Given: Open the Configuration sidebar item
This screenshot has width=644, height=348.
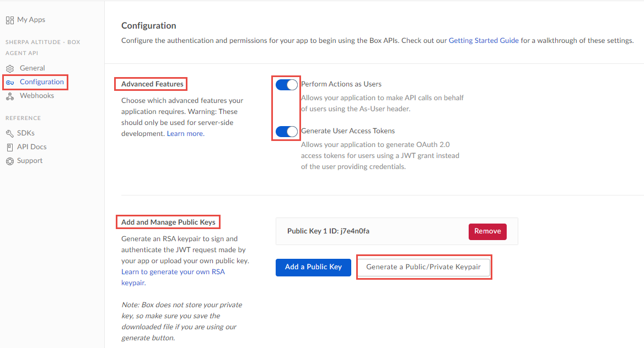Looking at the screenshot, I should coord(42,82).
